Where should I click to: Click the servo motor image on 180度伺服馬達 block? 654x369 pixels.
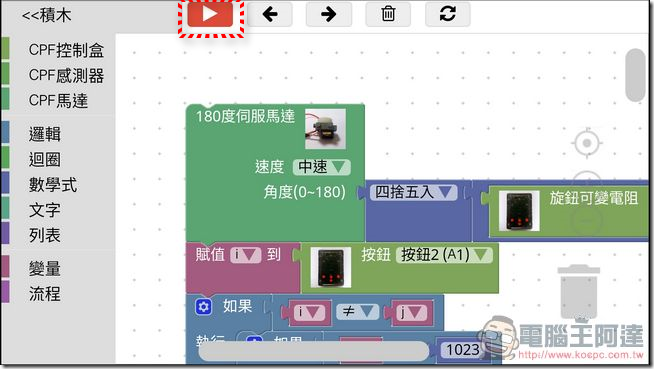pyautogui.click(x=325, y=129)
